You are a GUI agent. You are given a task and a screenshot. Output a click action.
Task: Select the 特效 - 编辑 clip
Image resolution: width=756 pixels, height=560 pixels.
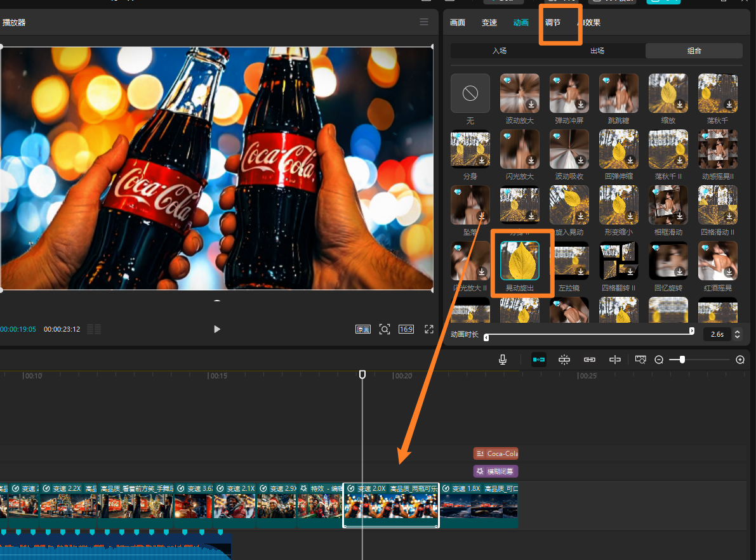pos(320,505)
